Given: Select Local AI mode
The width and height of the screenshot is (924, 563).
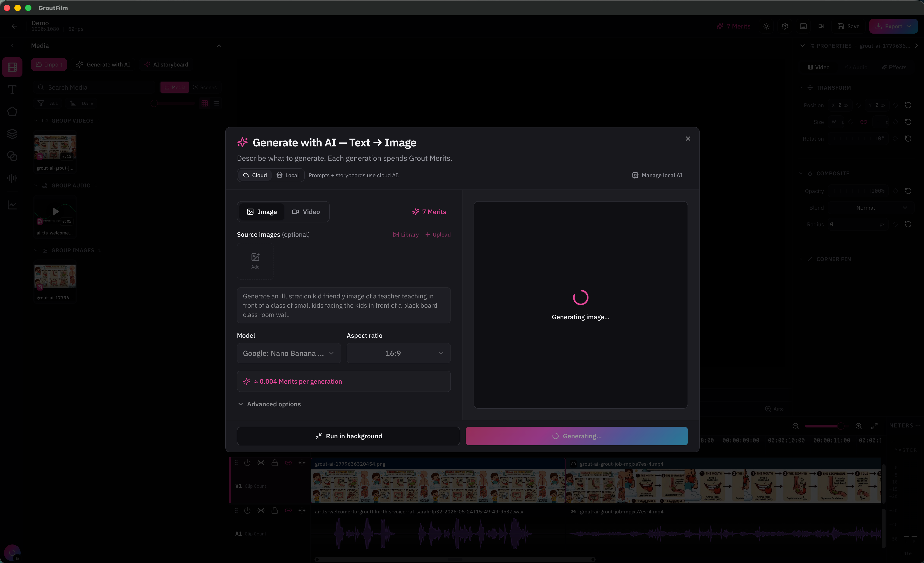Looking at the screenshot, I should pyautogui.click(x=288, y=175).
